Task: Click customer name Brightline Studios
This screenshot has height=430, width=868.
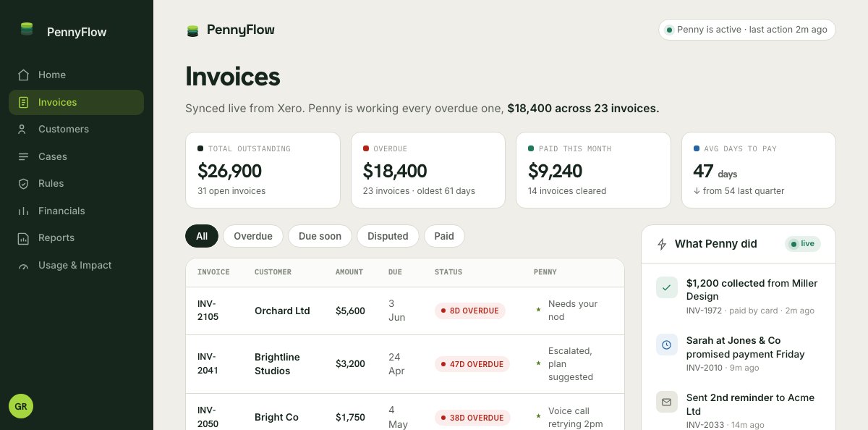Action: coord(277,364)
